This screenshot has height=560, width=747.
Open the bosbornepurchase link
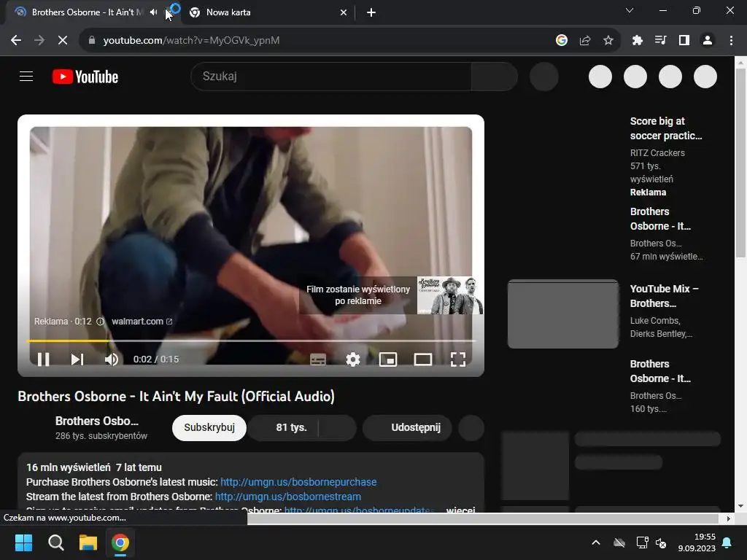pyautogui.click(x=298, y=482)
